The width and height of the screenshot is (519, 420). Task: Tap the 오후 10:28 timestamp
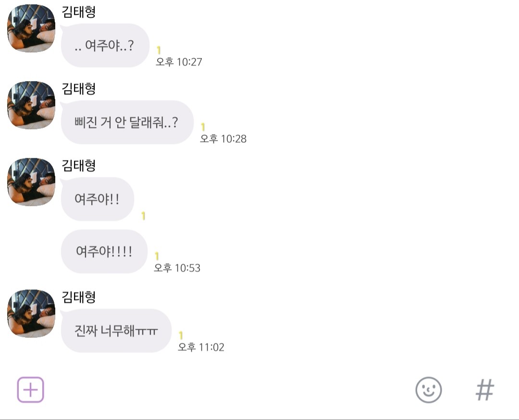(x=223, y=139)
